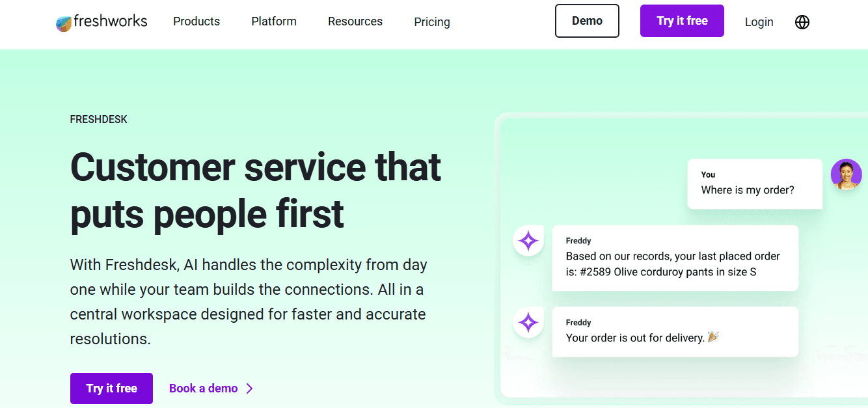Click the Demo button in the header

(586, 20)
